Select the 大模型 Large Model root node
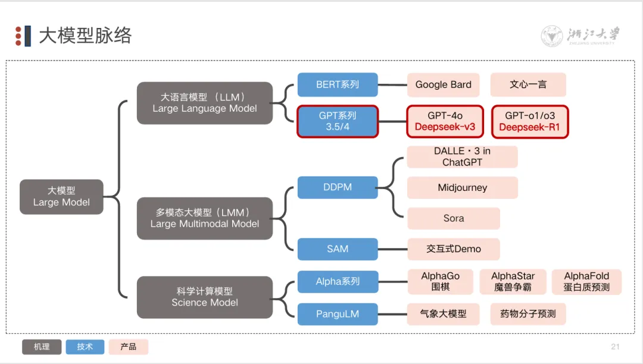Screen dimensions: 643x364 point(61,197)
